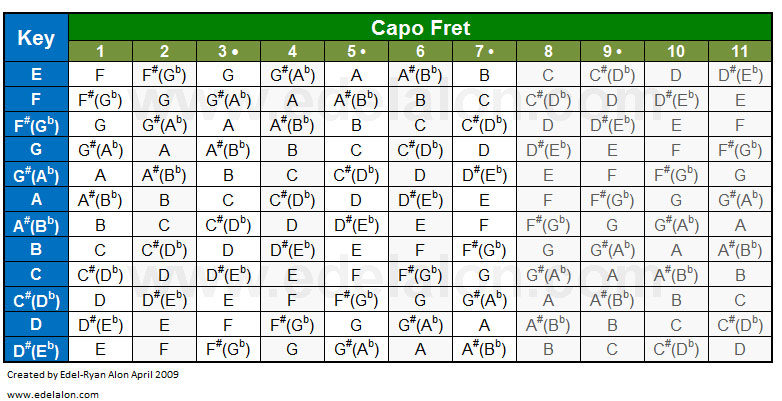Select the capo fret 3 column header
The height and width of the screenshot is (401, 782).
228,51
